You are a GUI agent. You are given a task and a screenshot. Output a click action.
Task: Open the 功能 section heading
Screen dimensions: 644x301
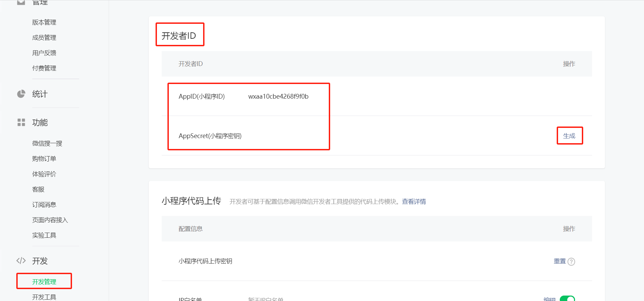click(x=40, y=122)
